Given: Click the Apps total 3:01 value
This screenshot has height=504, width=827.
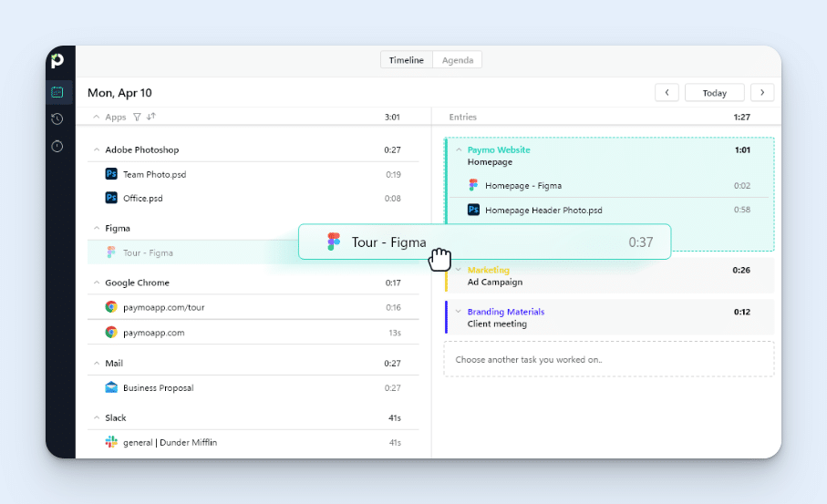Looking at the screenshot, I should point(392,117).
